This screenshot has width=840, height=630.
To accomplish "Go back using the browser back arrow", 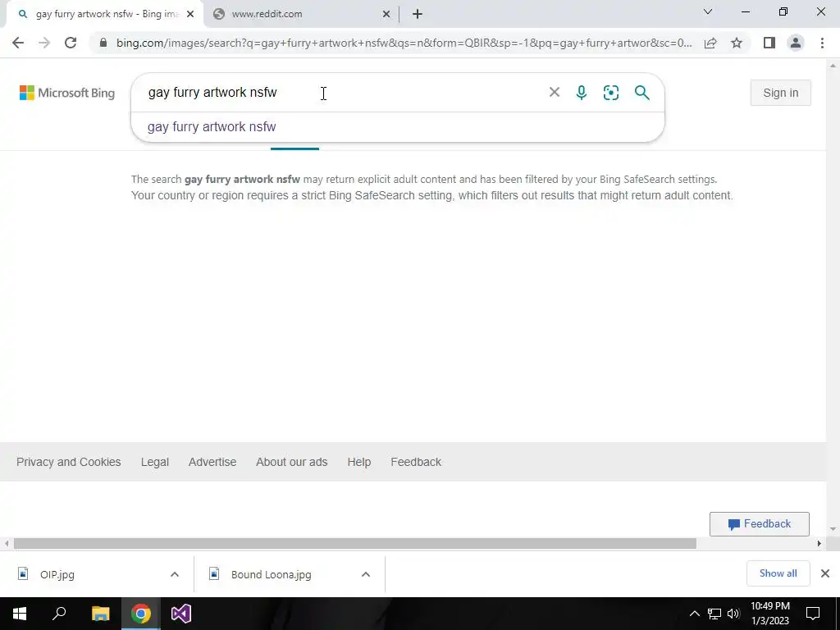I will [18, 43].
